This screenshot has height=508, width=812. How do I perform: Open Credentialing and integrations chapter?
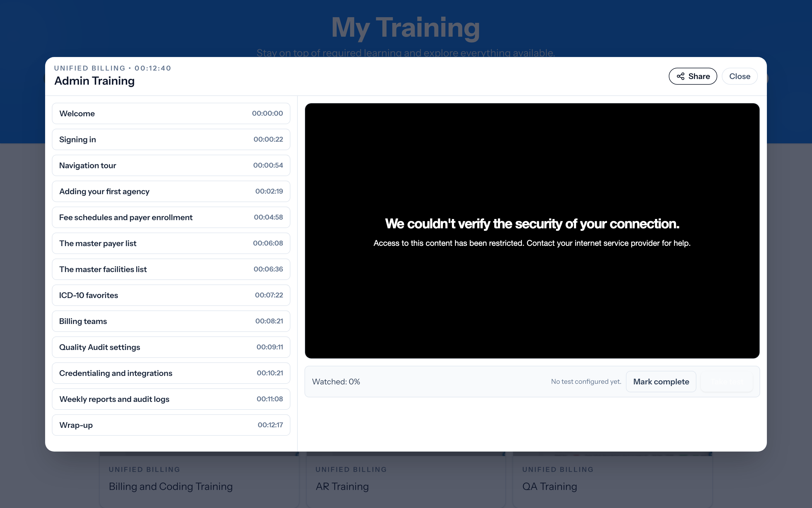[x=171, y=373]
